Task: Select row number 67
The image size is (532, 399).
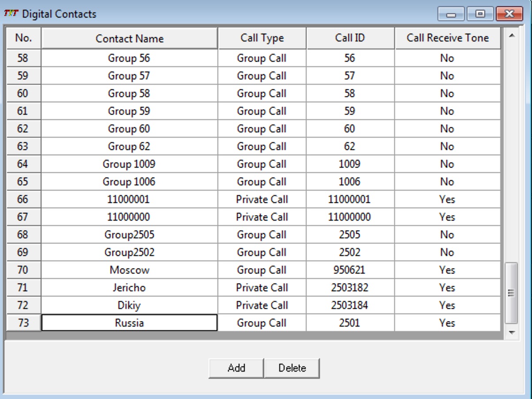Action: [23, 217]
